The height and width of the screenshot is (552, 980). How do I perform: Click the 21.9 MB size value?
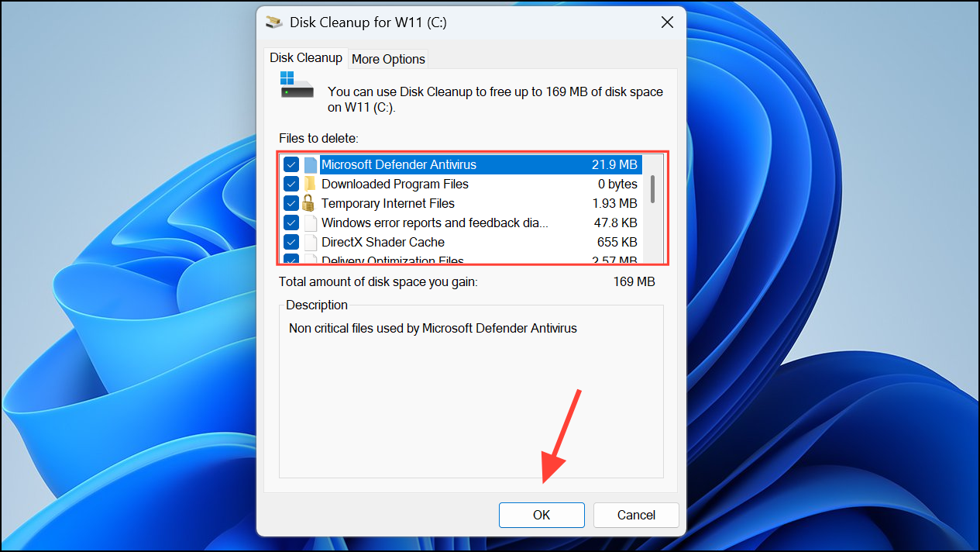click(x=614, y=164)
